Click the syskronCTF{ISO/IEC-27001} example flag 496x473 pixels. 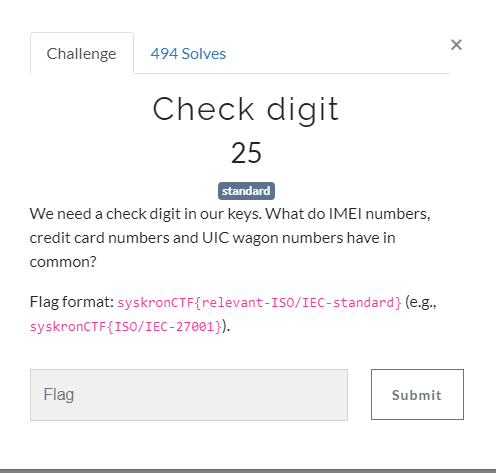[x=126, y=327]
